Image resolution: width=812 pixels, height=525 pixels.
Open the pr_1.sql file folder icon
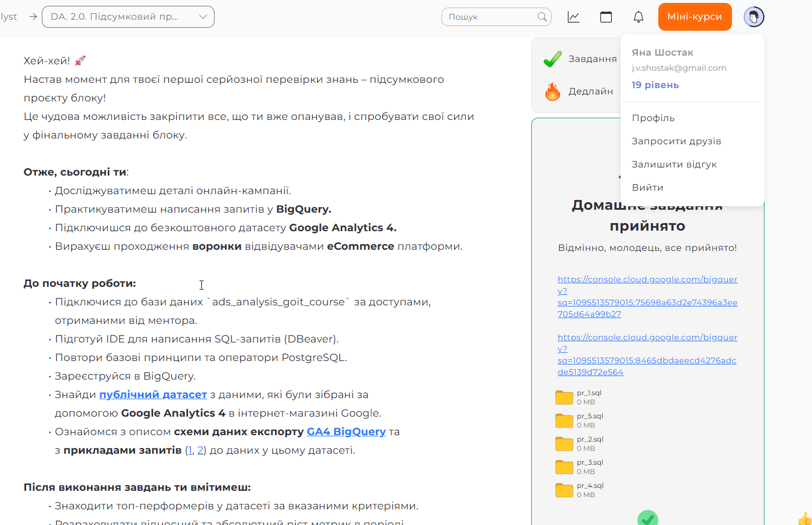564,398
